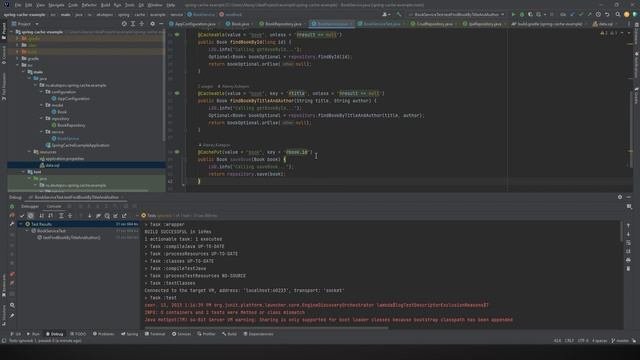This screenshot has height=360, width=640.
Task: Collapse the BookServiceTest results node
Action: (27, 231)
